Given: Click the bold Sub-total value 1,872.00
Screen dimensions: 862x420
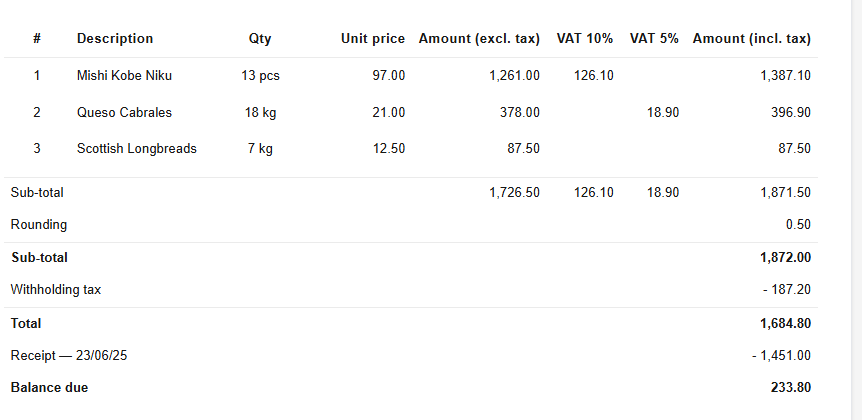Looking at the screenshot, I should click(785, 258).
